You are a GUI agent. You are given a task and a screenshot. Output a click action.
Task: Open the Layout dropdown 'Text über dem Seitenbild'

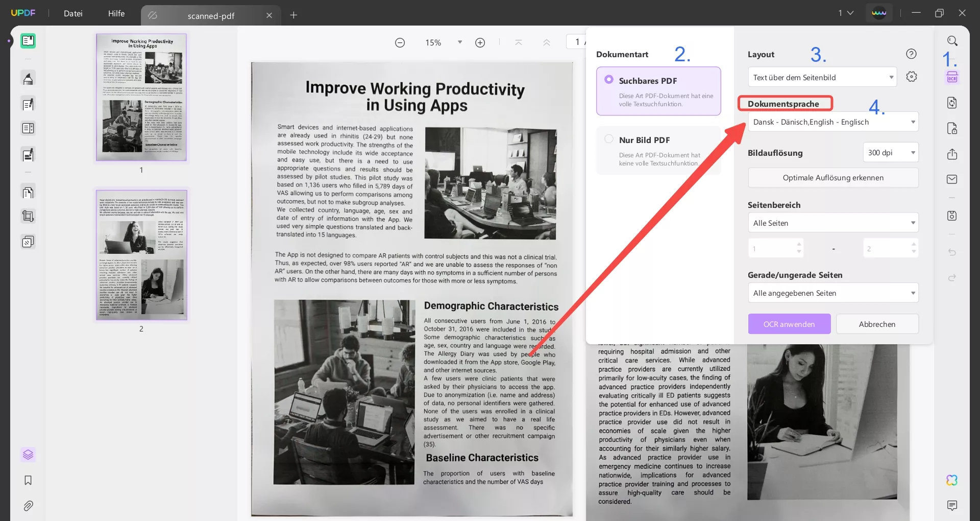click(x=822, y=77)
